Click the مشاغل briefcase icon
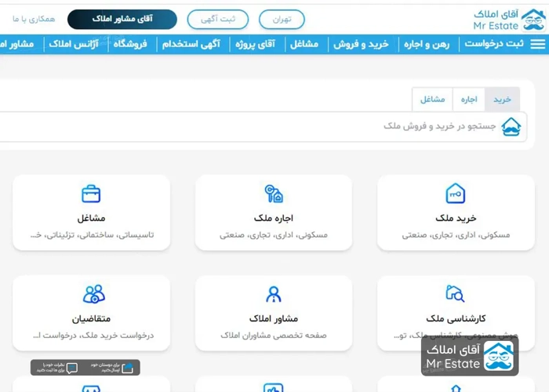549x392 pixels. point(91,194)
